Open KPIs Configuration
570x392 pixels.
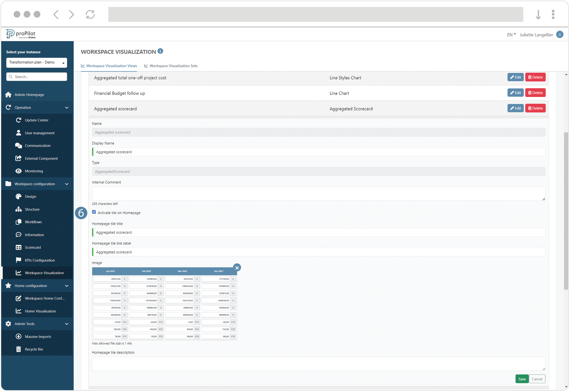click(40, 260)
